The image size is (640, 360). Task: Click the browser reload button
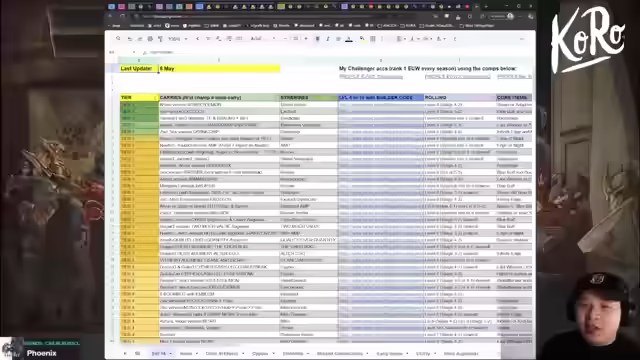(x=123, y=16)
